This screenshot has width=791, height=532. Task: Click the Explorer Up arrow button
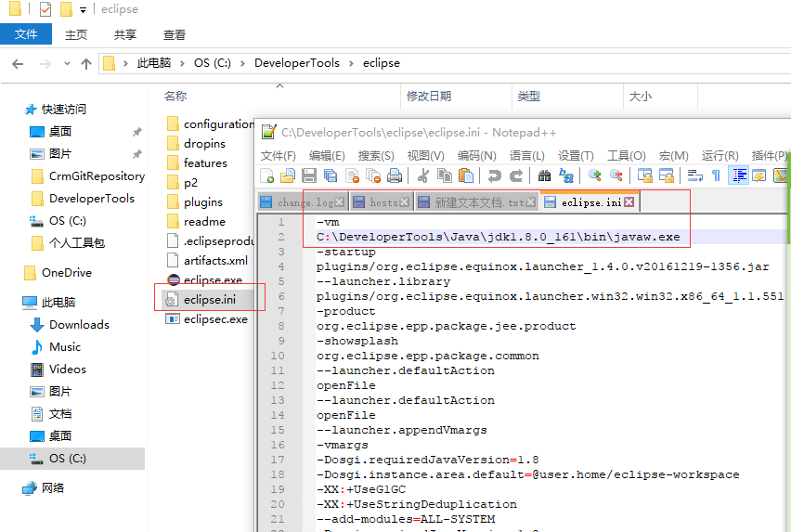[x=86, y=63]
